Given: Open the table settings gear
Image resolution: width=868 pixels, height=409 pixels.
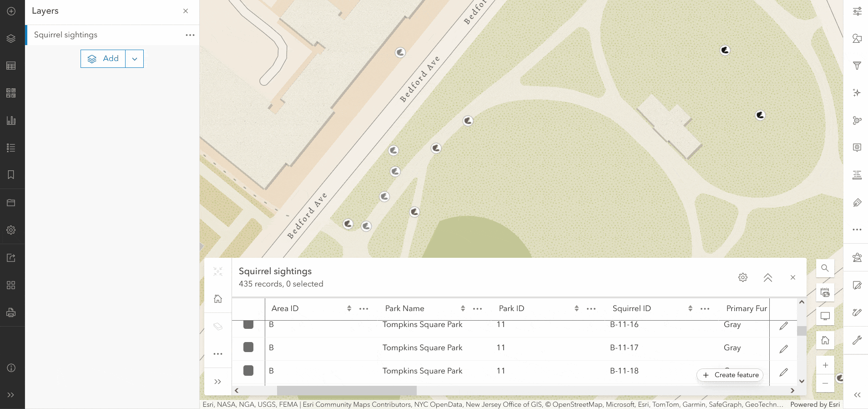Looking at the screenshot, I should pyautogui.click(x=743, y=277).
